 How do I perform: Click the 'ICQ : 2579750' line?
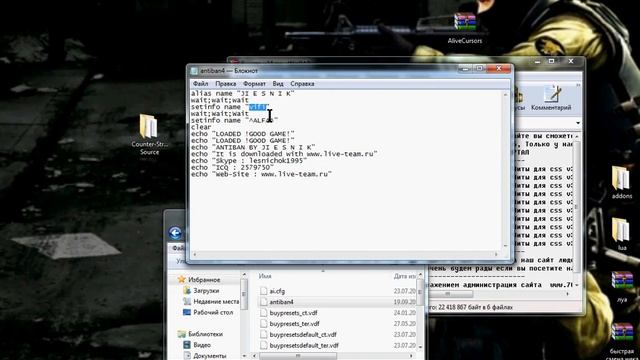click(x=233, y=167)
